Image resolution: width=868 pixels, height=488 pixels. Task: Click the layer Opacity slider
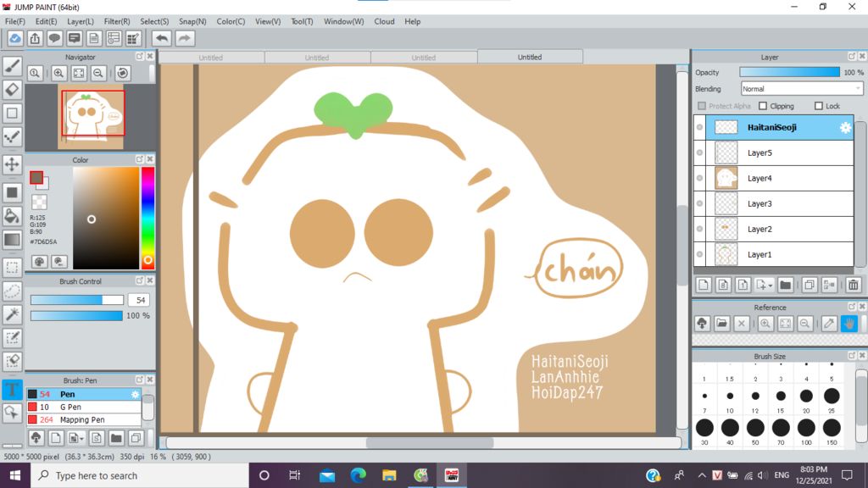pyautogui.click(x=789, y=72)
